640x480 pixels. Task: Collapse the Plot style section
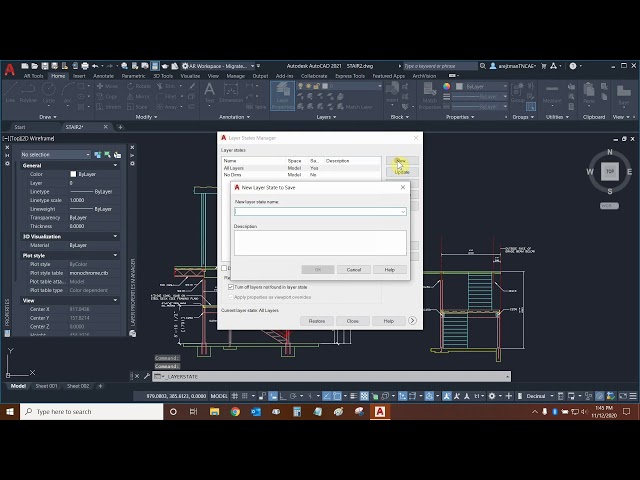pos(116,256)
